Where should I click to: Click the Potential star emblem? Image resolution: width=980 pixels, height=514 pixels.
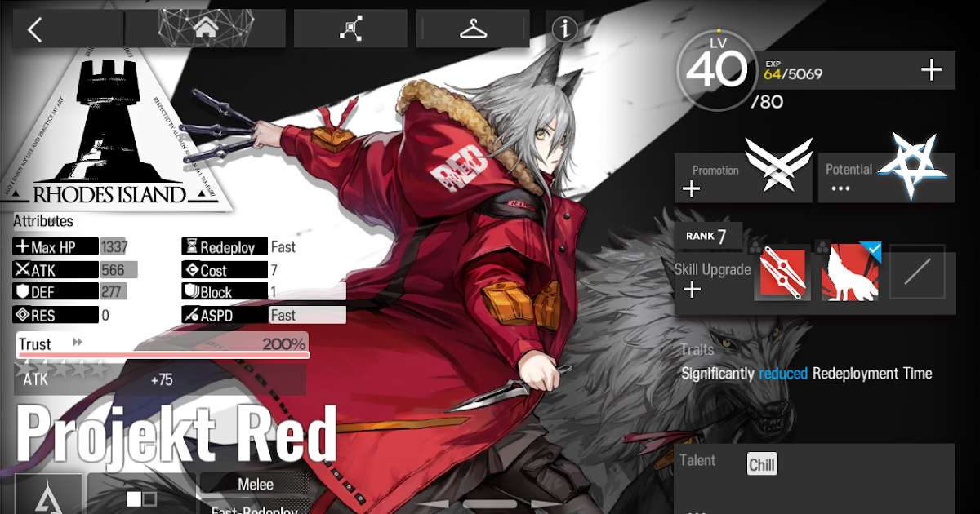[x=913, y=164]
